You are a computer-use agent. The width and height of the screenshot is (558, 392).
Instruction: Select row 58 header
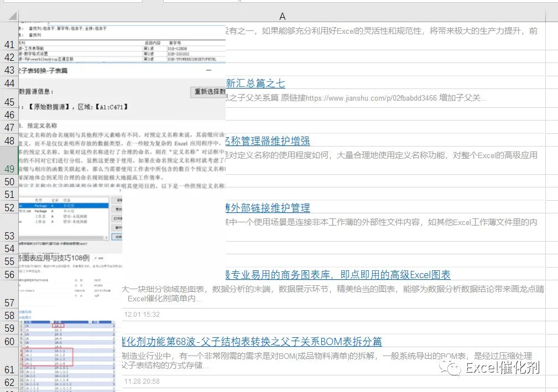click(9, 315)
